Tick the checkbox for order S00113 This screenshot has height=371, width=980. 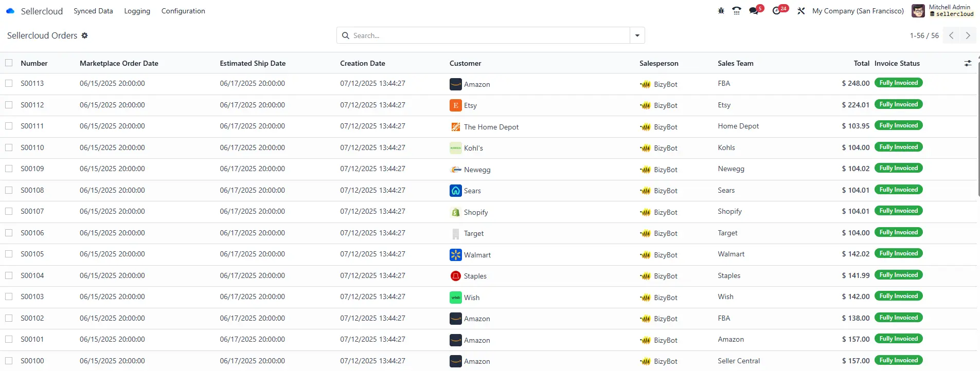(x=9, y=83)
